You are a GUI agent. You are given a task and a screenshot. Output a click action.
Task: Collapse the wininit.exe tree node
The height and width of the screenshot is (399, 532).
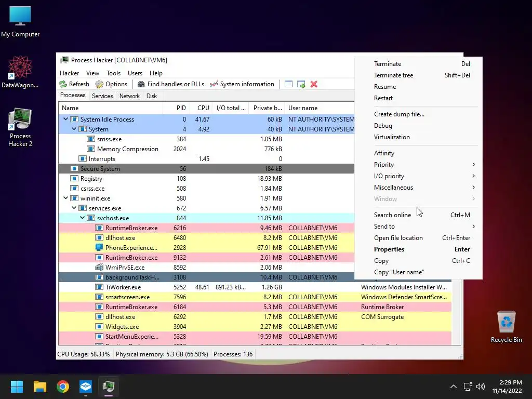pyautogui.click(x=66, y=198)
